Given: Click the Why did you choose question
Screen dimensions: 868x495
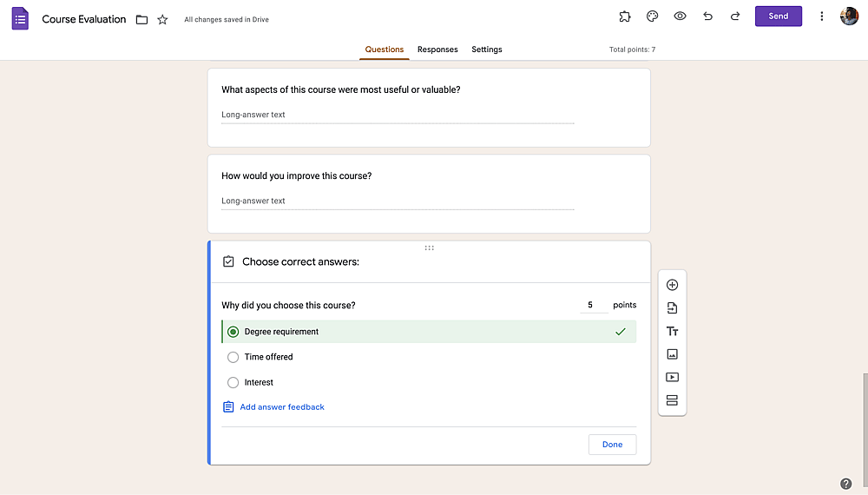Looking at the screenshot, I should 288,306.
